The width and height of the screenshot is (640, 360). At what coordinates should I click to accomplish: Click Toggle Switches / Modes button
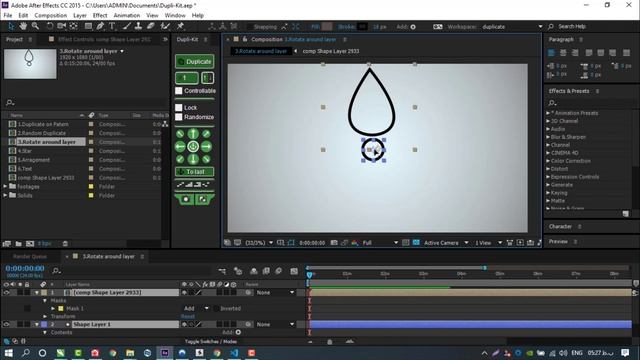click(211, 342)
